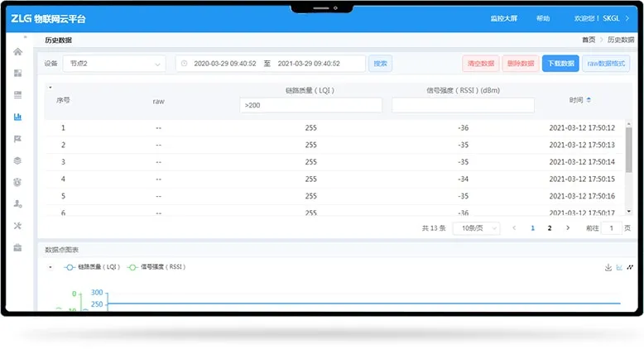This screenshot has height=349, width=644.
Task: Toggle the 链路质量 (LQI) legend series
Action: (x=92, y=267)
